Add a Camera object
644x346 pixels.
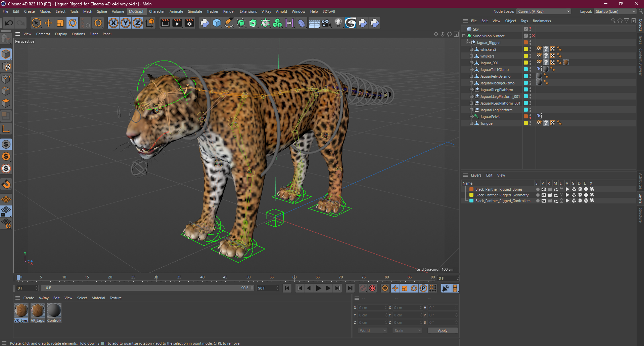click(326, 23)
